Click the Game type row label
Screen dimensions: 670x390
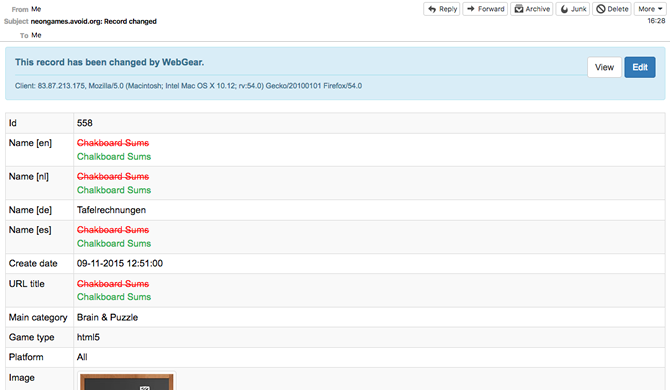(31, 337)
